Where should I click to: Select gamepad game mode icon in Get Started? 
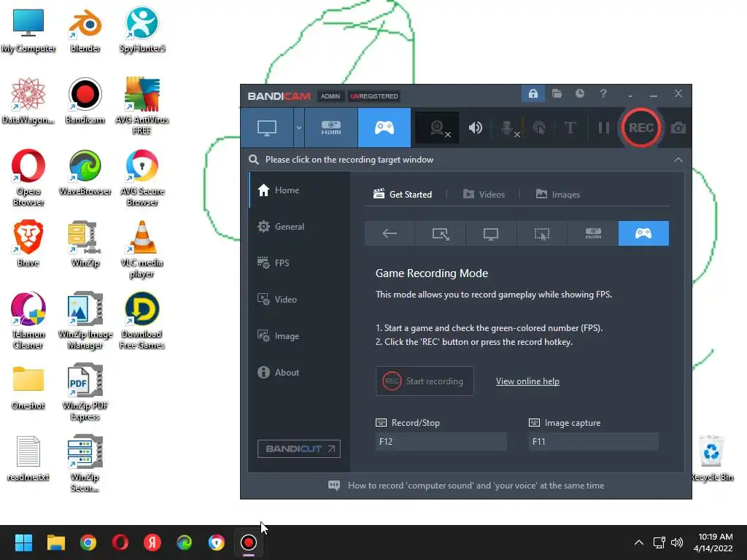click(x=643, y=233)
